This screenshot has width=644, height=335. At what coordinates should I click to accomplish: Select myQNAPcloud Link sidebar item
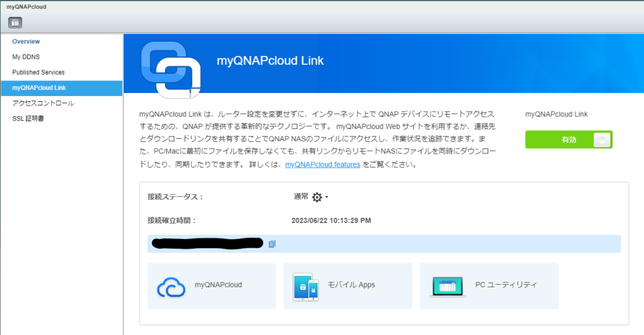(62, 88)
